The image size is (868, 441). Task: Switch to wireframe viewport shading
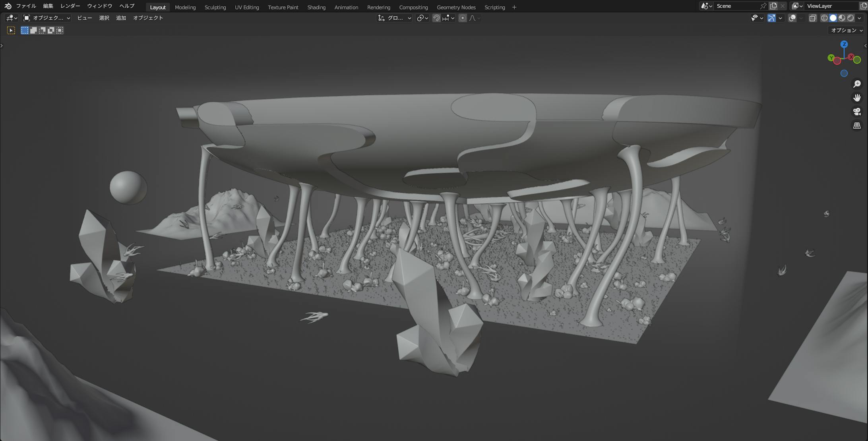824,18
